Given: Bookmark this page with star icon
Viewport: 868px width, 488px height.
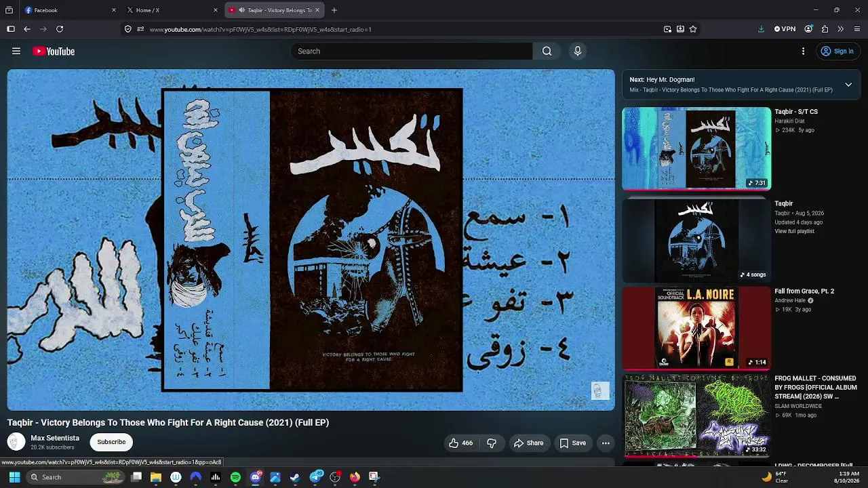Looking at the screenshot, I should pyautogui.click(x=693, y=29).
